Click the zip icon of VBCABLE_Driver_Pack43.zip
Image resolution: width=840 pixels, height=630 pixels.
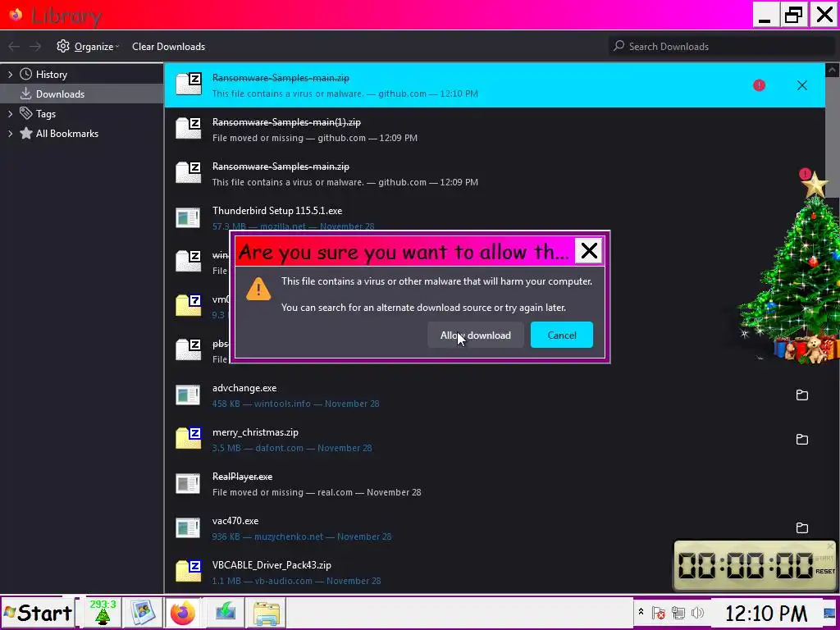[188, 572]
